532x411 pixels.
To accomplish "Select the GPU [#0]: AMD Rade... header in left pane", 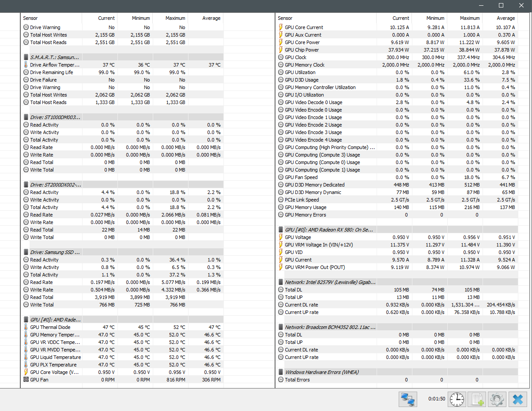I will click(122, 320).
